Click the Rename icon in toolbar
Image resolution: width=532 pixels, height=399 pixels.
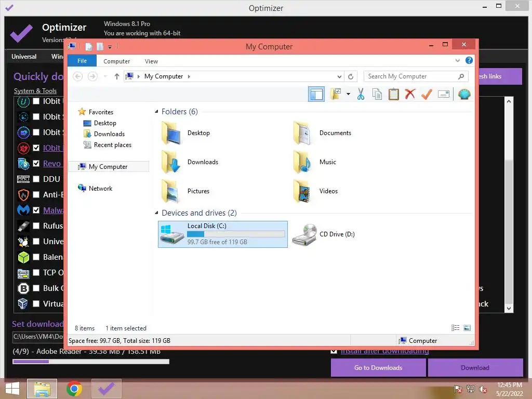(444, 94)
